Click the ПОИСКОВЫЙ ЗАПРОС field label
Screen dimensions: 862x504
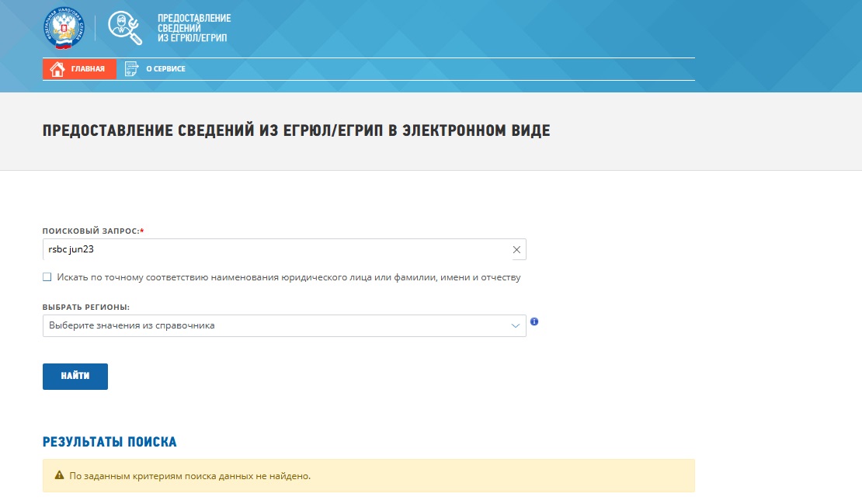(x=93, y=231)
